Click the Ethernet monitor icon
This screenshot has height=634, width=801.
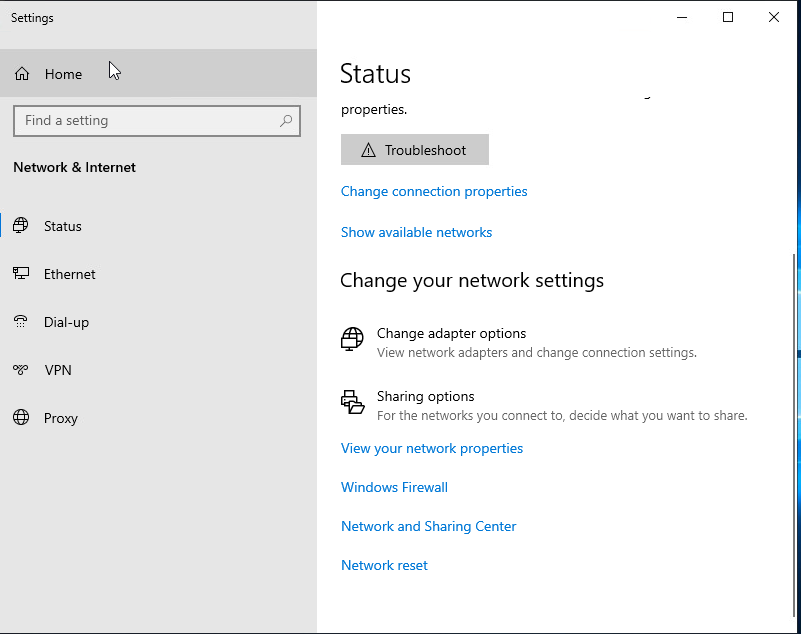21,273
